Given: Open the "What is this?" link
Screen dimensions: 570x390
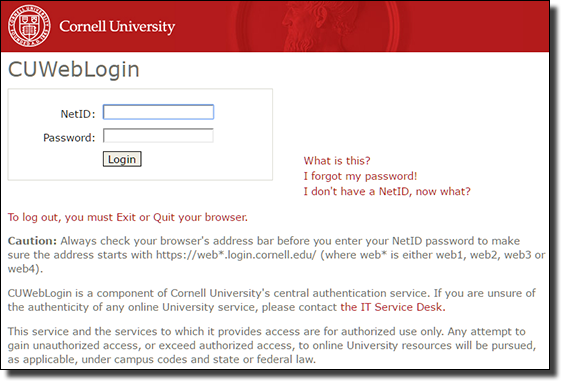Looking at the screenshot, I should pyautogui.click(x=337, y=161).
